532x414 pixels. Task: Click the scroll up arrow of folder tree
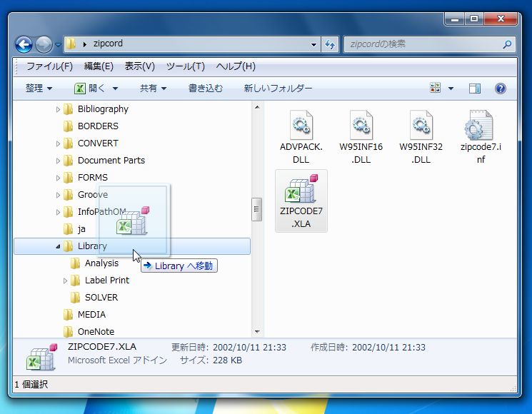tap(257, 107)
